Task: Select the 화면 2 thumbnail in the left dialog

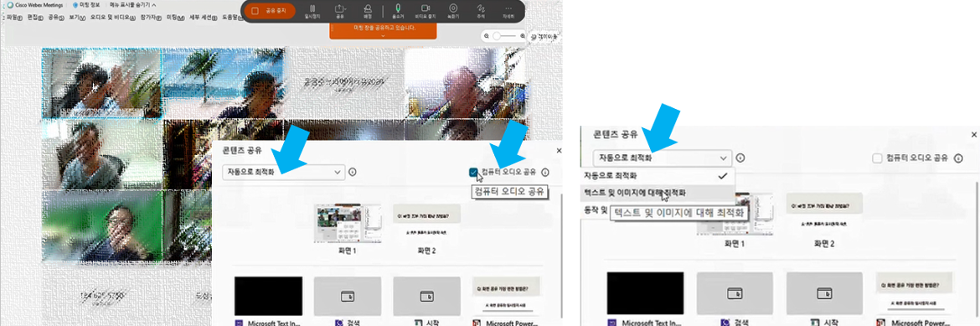Action: 426,224
